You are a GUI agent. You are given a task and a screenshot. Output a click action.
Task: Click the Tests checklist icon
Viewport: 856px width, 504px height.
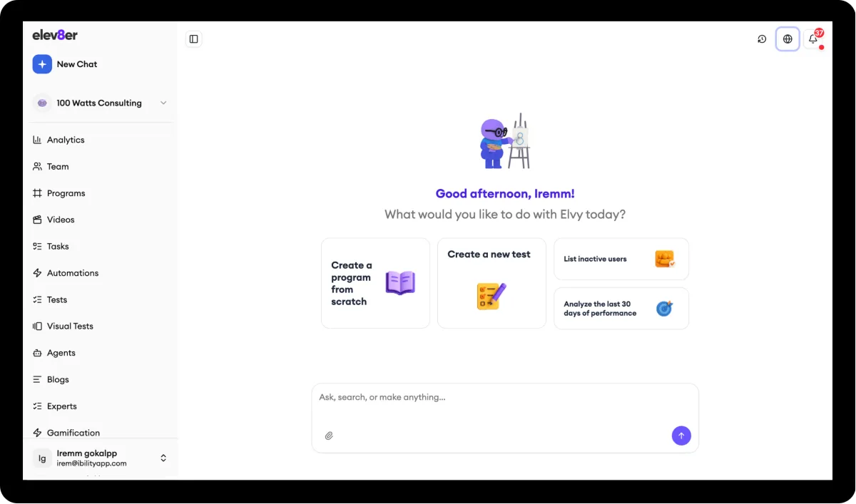pos(37,299)
